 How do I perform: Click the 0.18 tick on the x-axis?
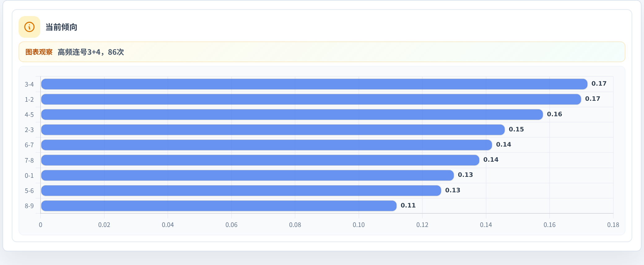point(613,225)
